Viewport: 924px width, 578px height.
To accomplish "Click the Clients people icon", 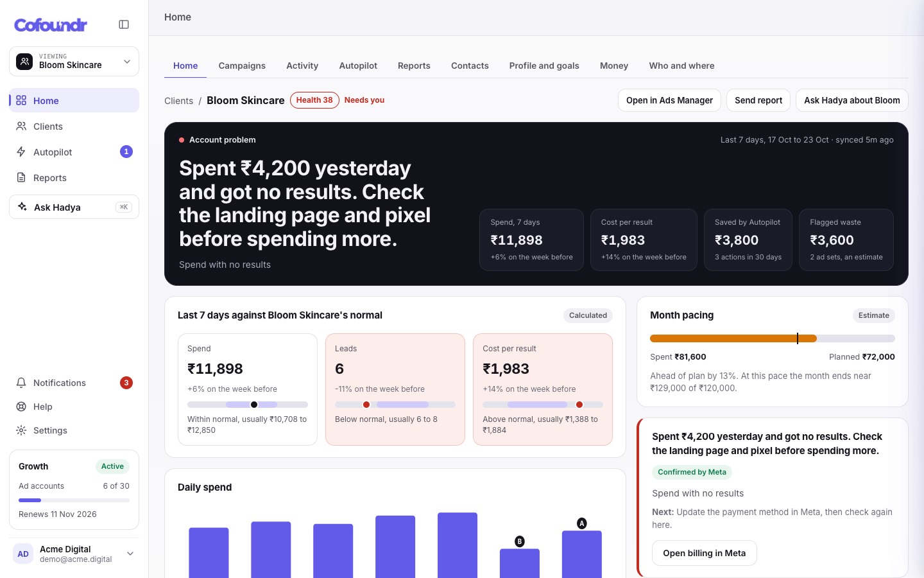I will click(x=21, y=126).
